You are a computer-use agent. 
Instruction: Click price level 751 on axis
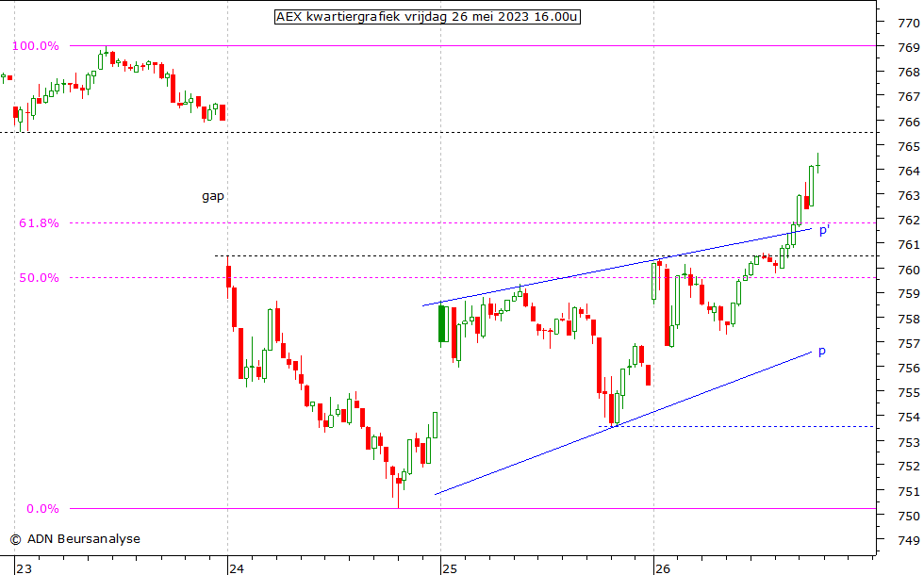click(908, 491)
